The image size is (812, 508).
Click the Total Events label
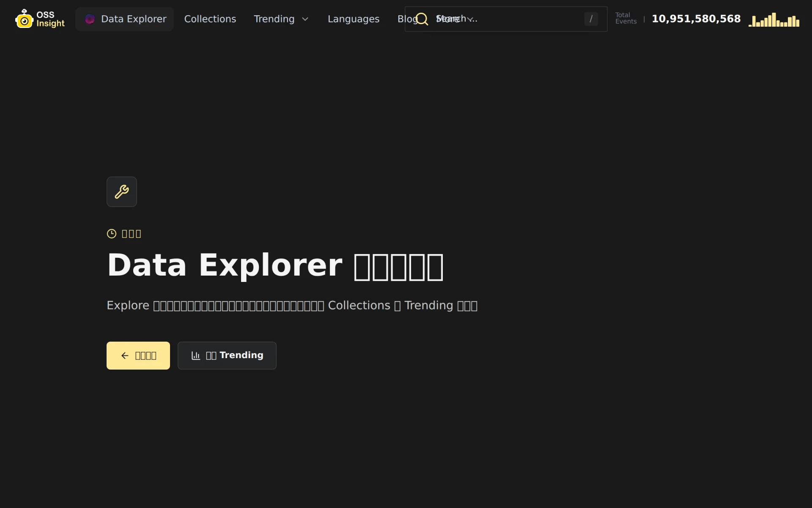(626, 18)
